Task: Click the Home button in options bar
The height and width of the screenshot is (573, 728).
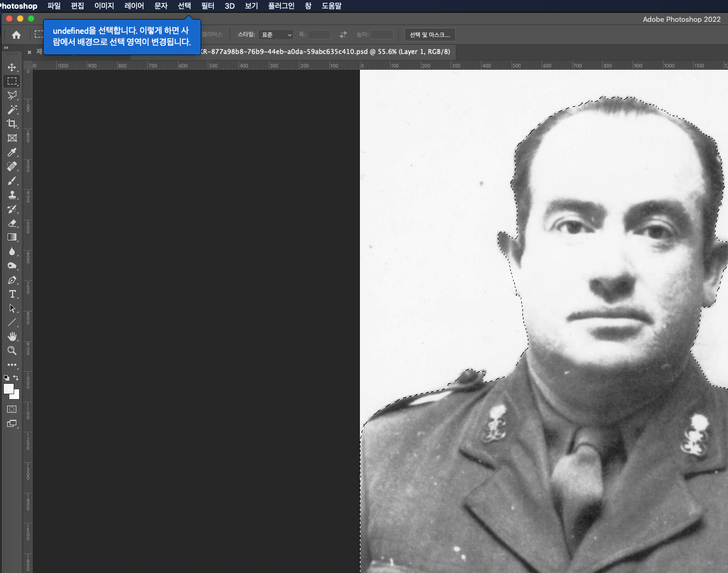Action: coord(16,35)
